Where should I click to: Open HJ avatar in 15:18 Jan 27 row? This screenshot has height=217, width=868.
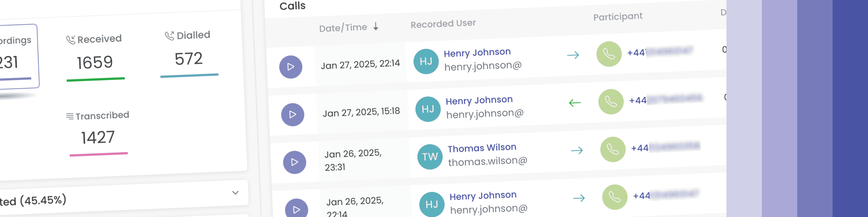click(x=428, y=109)
